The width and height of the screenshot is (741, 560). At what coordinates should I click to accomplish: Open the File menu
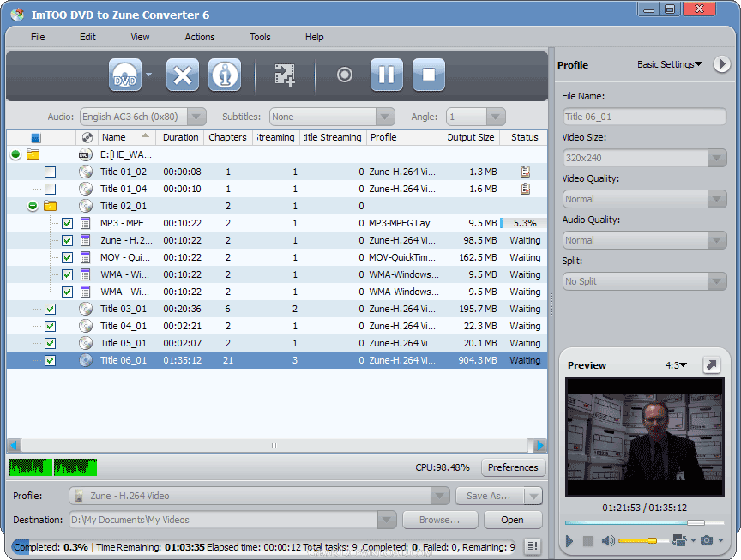point(38,37)
